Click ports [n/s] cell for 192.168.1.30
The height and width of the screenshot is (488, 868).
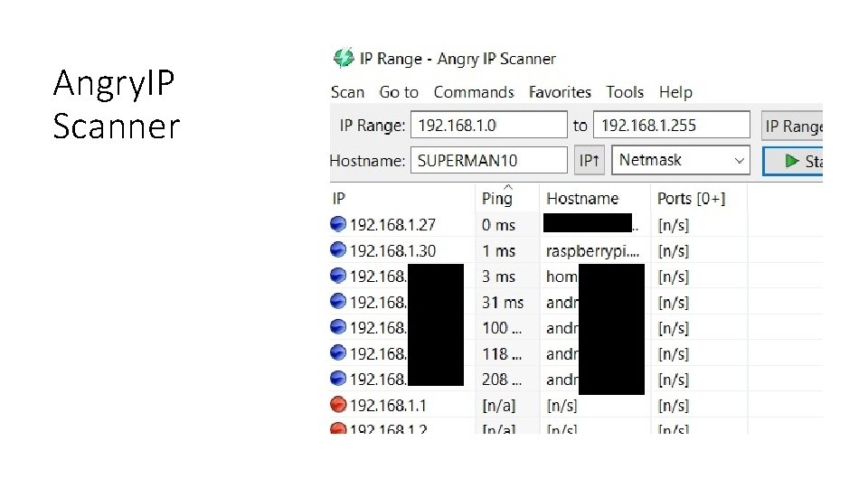click(x=673, y=251)
